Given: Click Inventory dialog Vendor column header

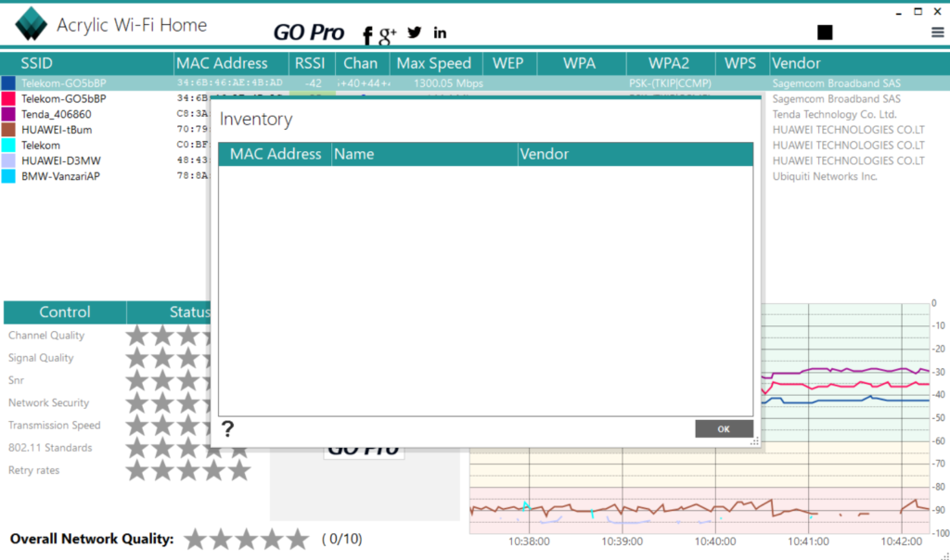Looking at the screenshot, I should [x=635, y=154].
